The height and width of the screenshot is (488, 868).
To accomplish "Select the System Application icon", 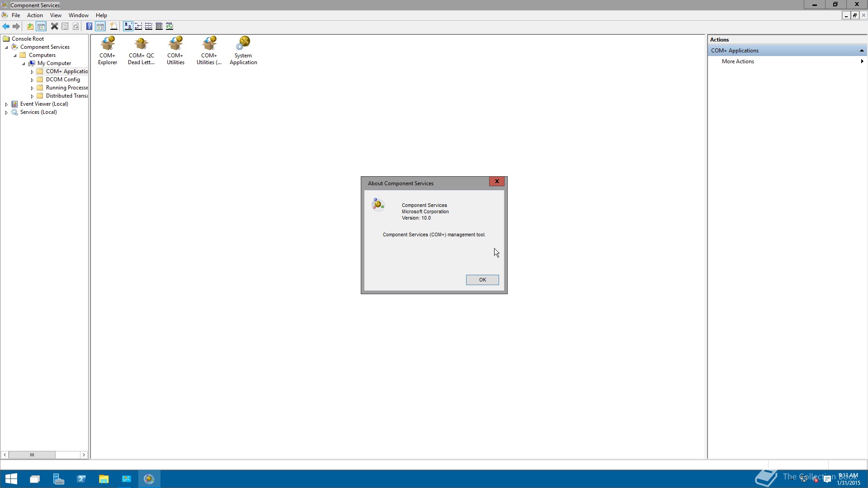I will [x=243, y=51].
